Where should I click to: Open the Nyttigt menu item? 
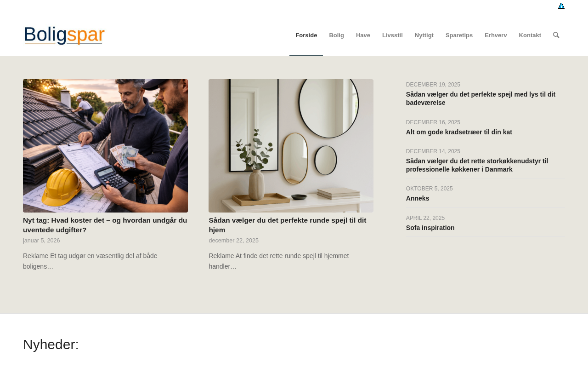[x=424, y=35]
